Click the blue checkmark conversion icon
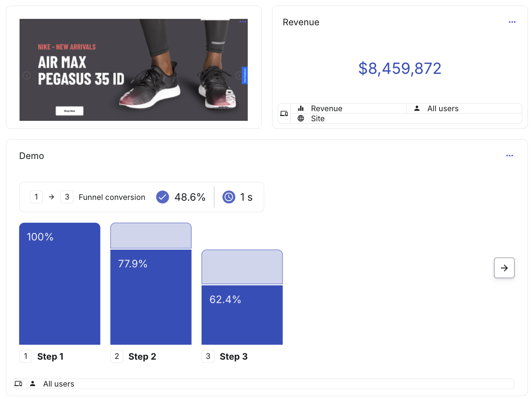532x399 pixels. (162, 197)
